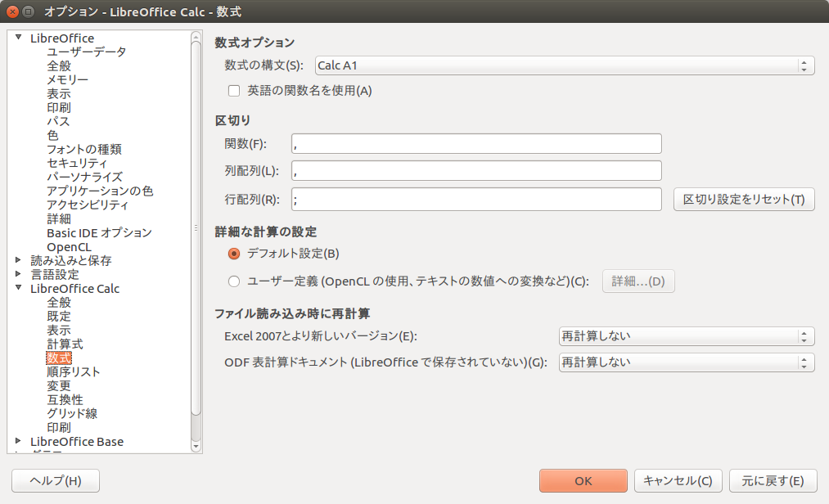Viewport: 829px width, 504px height.
Task: Expand 読み込みと保存 tree node
Action: pos(19,259)
